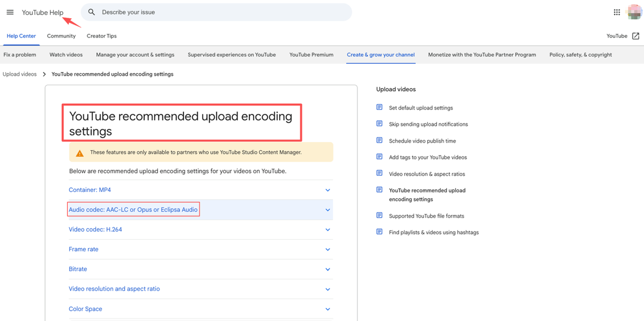Image resolution: width=644 pixels, height=321 pixels.
Task: Select YouTube Premium category
Action: click(312, 55)
